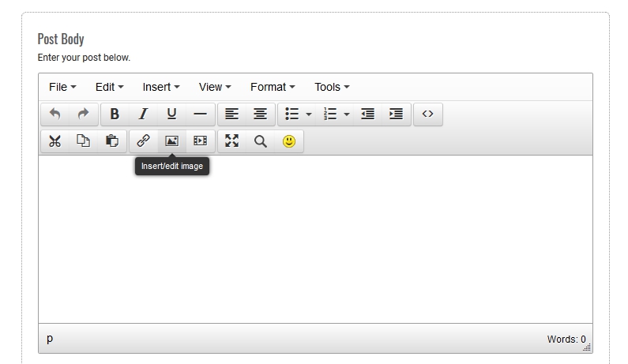Toggle Underline formatting
This screenshot has width=628, height=364.
(171, 114)
